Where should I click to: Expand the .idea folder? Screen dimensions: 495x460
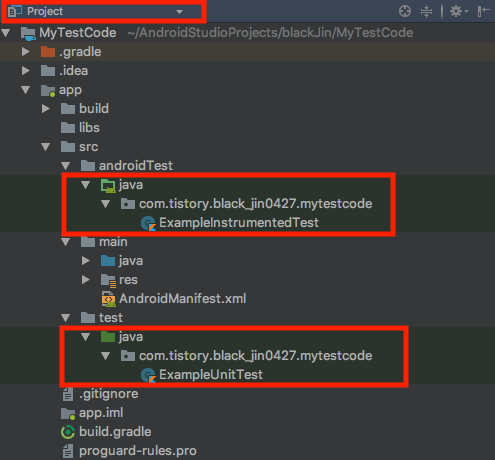[26, 71]
